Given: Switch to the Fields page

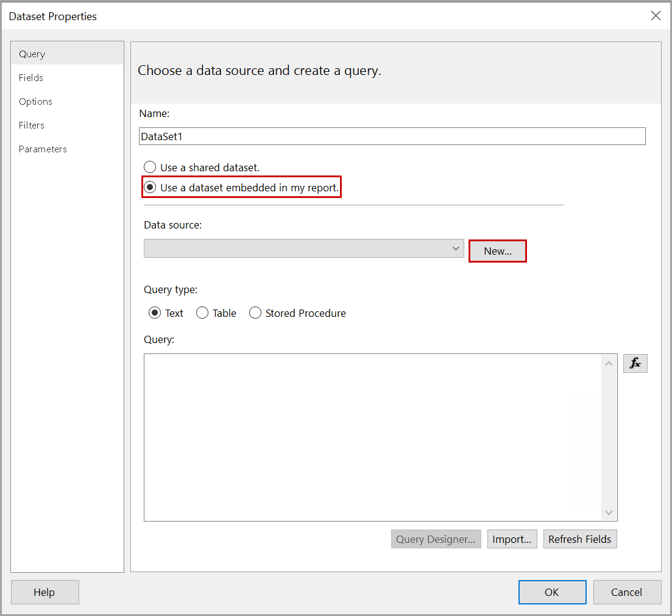Looking at the screenshot, I should (x=31, y=78).
